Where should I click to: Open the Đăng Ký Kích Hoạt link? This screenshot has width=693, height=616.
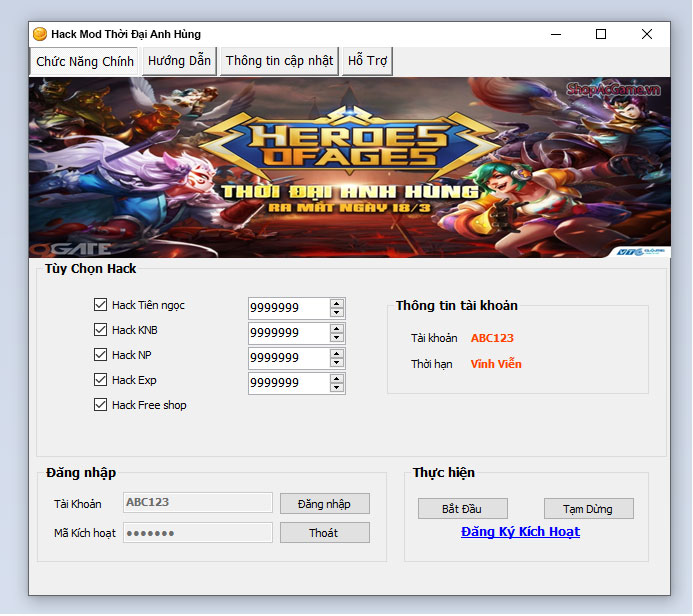(x=520, y=532)
